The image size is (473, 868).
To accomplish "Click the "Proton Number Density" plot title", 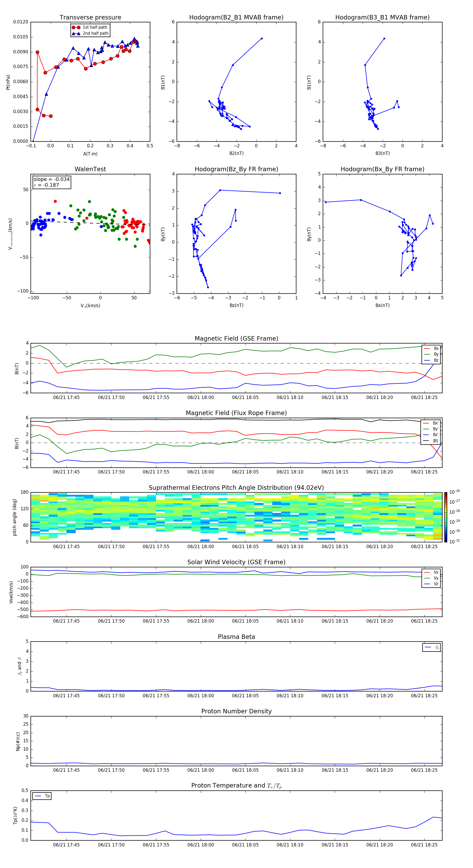I will pyautogui.click(x=236, y=711).
